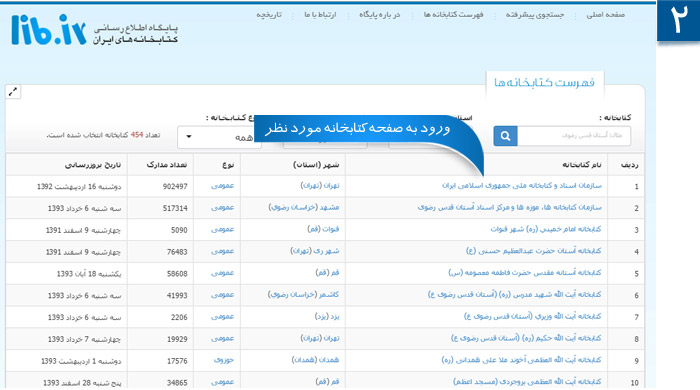
Task: Click the library name search field
Action: (574, 136)
